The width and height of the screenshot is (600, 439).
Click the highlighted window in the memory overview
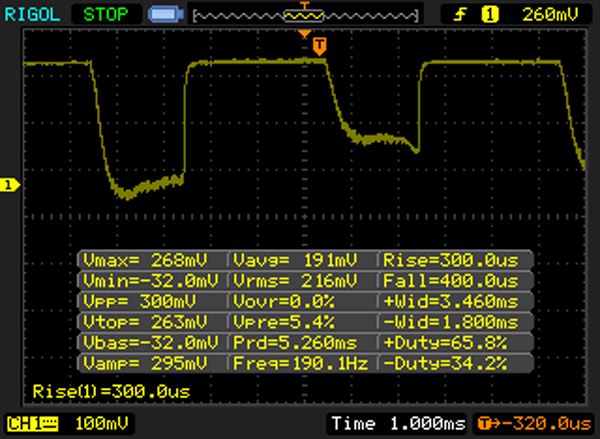(x=304, y=16)
